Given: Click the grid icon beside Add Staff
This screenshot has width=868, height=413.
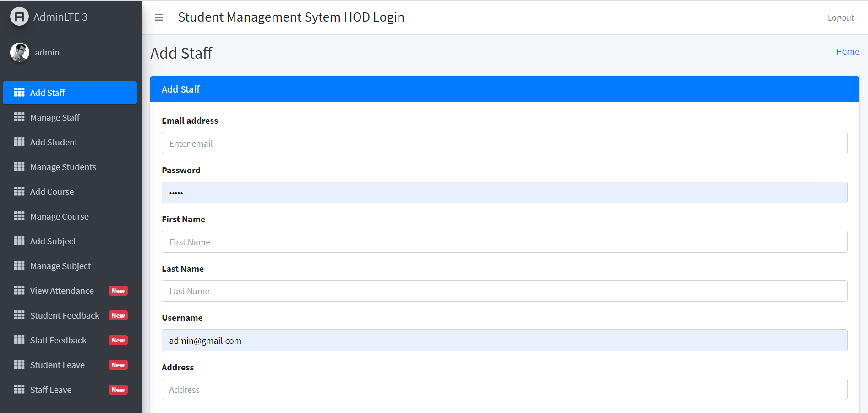Looking at the screenshot, I should (19, 93).
